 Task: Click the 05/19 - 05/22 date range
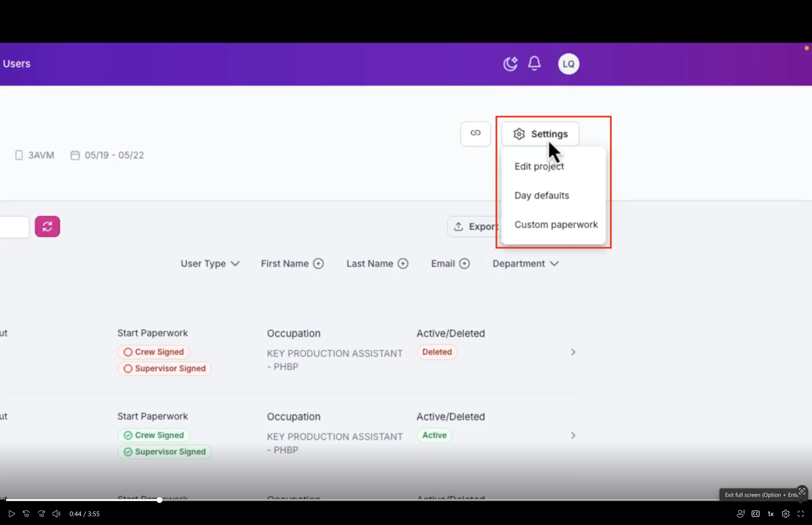pos(114,155)
